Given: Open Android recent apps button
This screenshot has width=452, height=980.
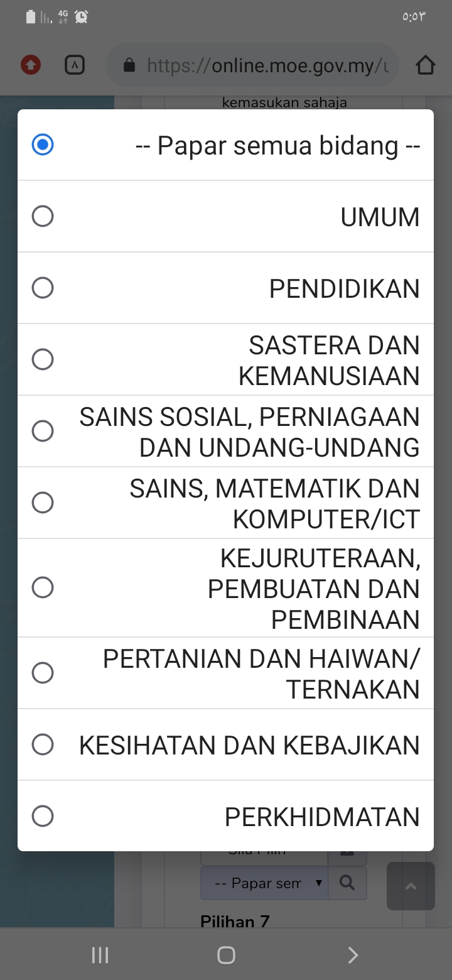Looking at the screenshot, I should 100,955.
